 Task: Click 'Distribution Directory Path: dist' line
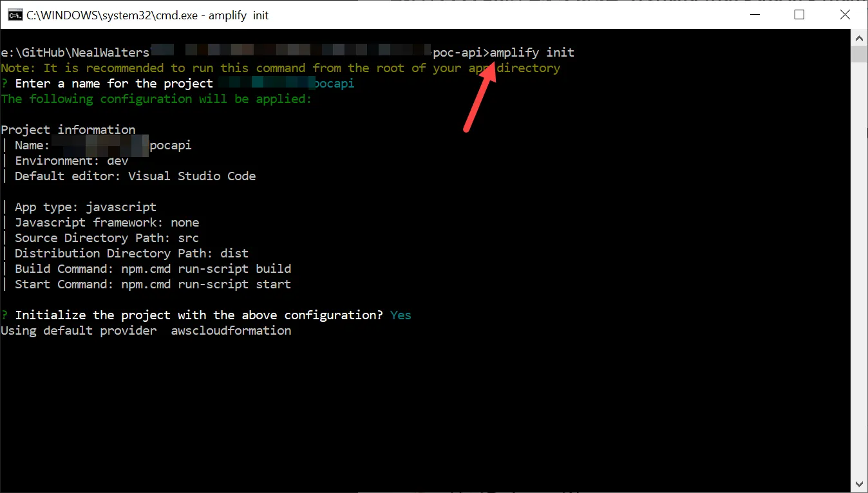pos(131,254)
